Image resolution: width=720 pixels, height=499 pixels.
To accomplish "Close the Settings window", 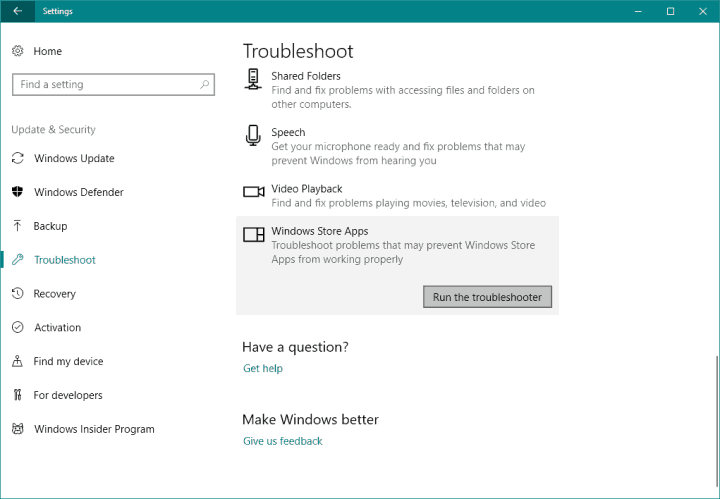I will tap(703, 11).
